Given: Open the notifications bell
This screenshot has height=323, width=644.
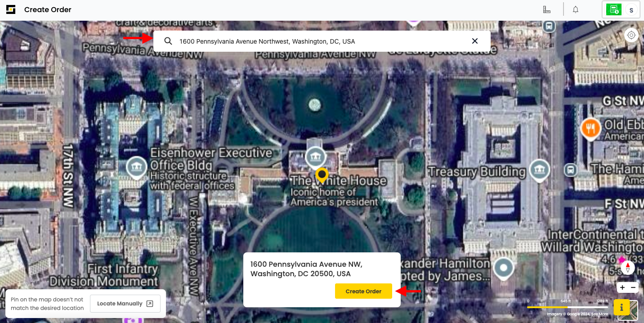Looking at the screenshot, I should tap(576, 9).
